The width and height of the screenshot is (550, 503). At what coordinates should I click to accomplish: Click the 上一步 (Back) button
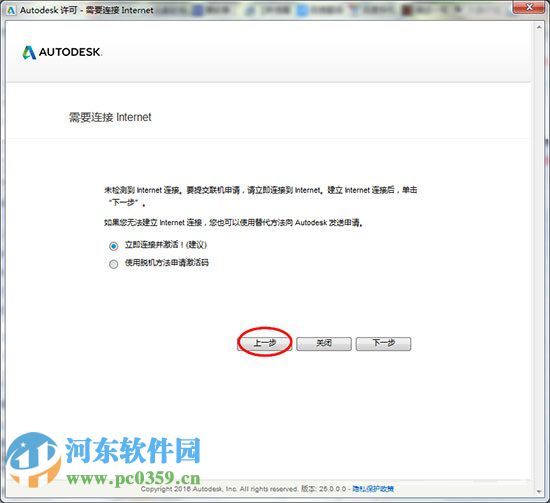coord(264,343)
